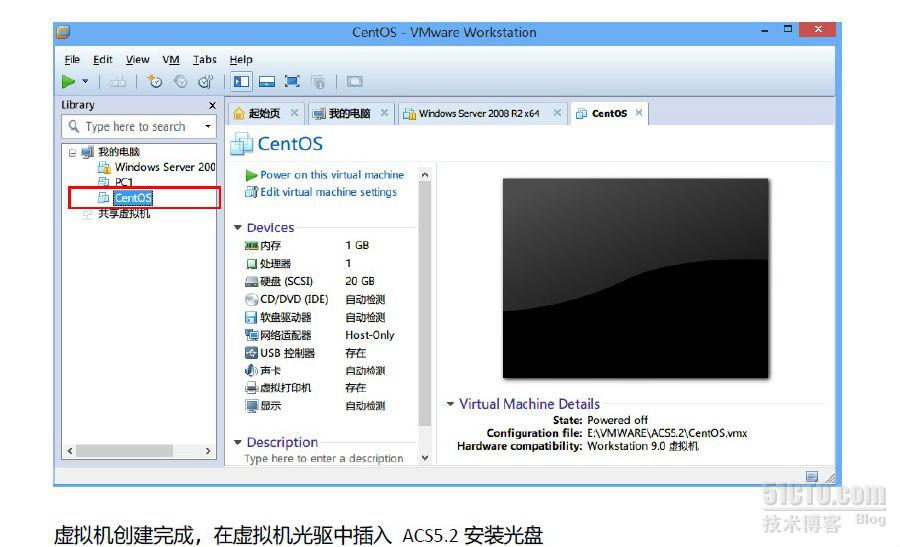Select the PC1 virtual machine
Viewport: 900px width, 547px height.
(x=124, y=182)
